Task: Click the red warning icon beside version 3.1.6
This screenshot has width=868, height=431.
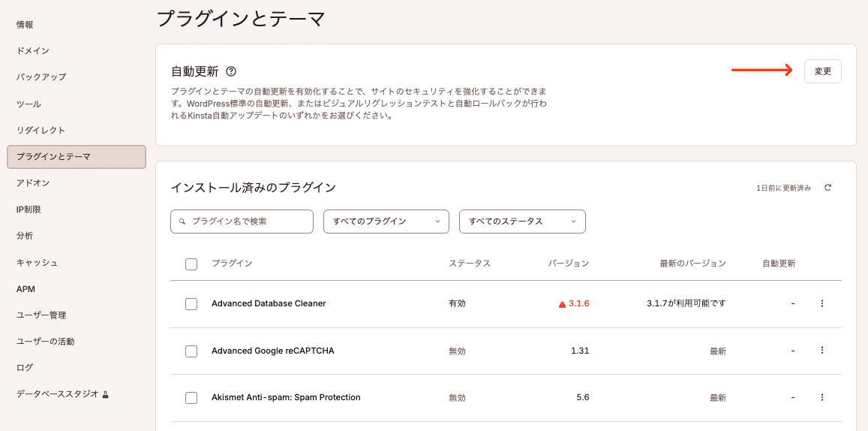Action: pyautogui.click(x=562, y=304)
